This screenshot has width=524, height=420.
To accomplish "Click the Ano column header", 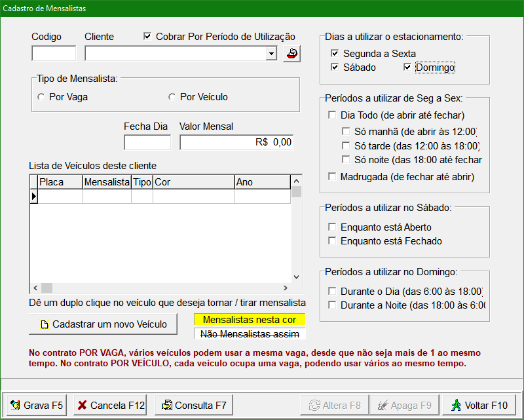I will (263, 182).
